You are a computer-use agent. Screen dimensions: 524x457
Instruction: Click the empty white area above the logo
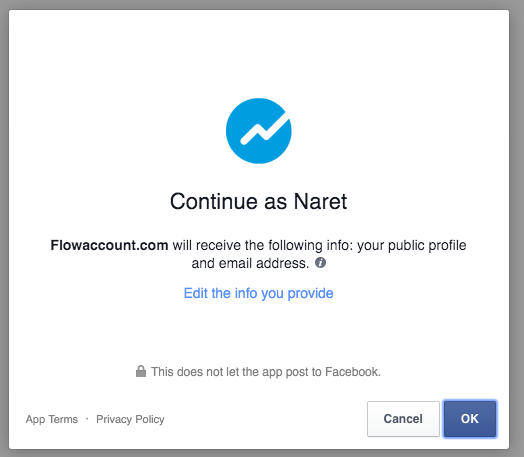[x=259, y=53]
